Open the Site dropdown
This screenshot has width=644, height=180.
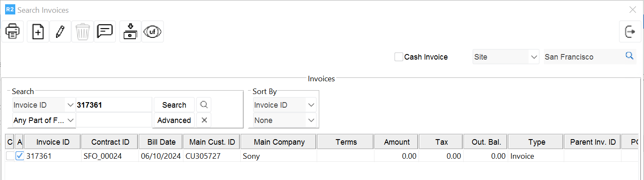(x=506, y=57)
